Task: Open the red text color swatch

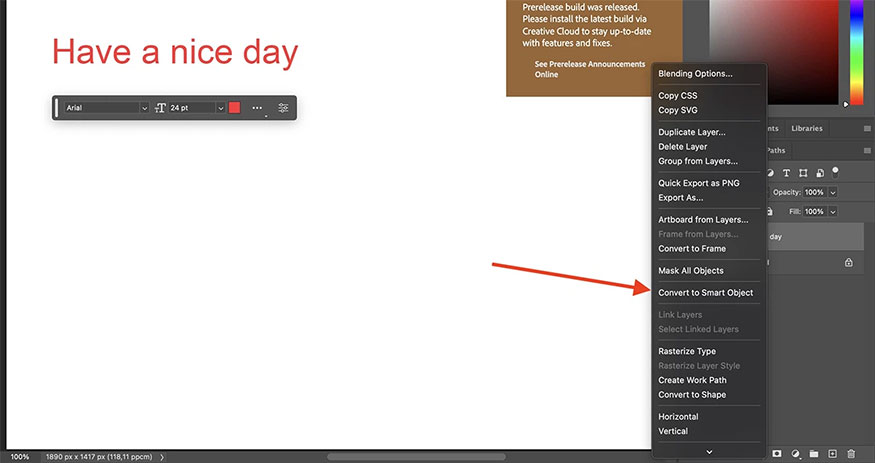Action: click(234, 108)
